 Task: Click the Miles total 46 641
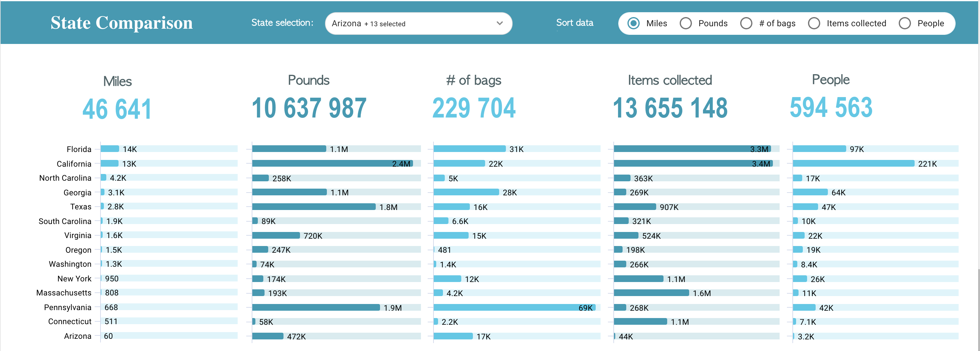click(x=117, y=109)
